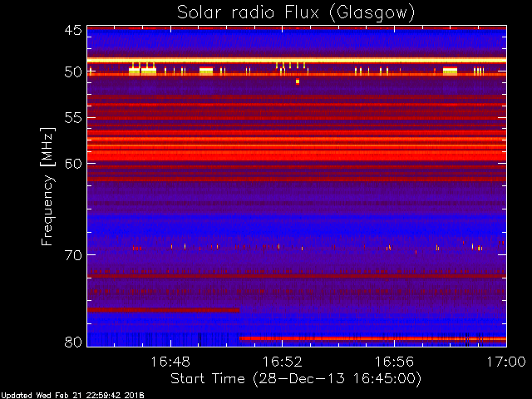Click the 'Frequency [MHz]' axis title

tap(48, 186)
